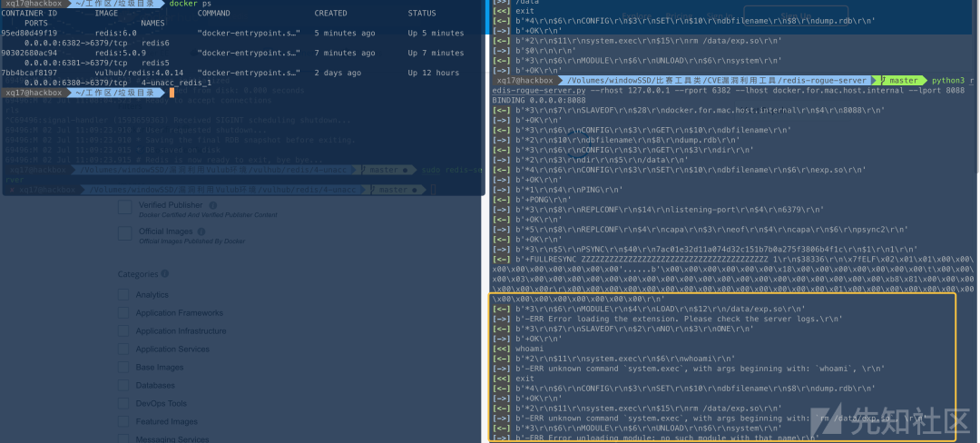Screen dimensions: 980x443
Task: Click MODULE LOAD /data/exp.so line
Action: pos(649,309)
